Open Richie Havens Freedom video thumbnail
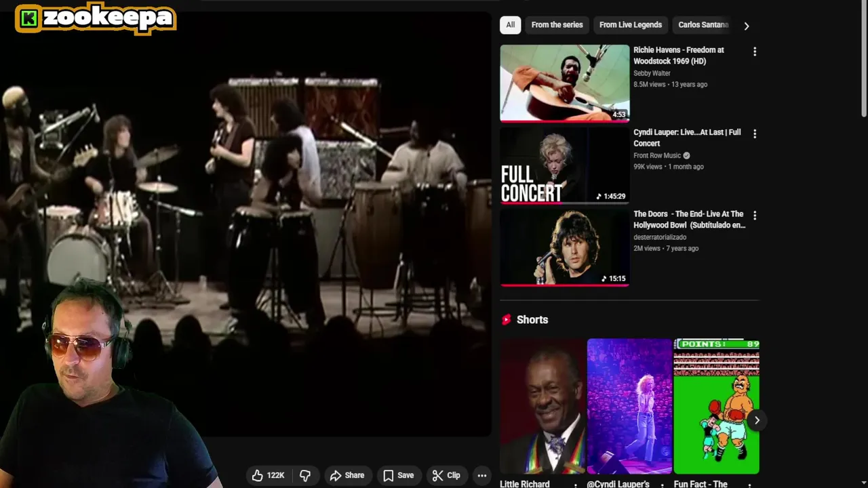The width and height of the screenshot is (868, 488). (x=565, y=83)
